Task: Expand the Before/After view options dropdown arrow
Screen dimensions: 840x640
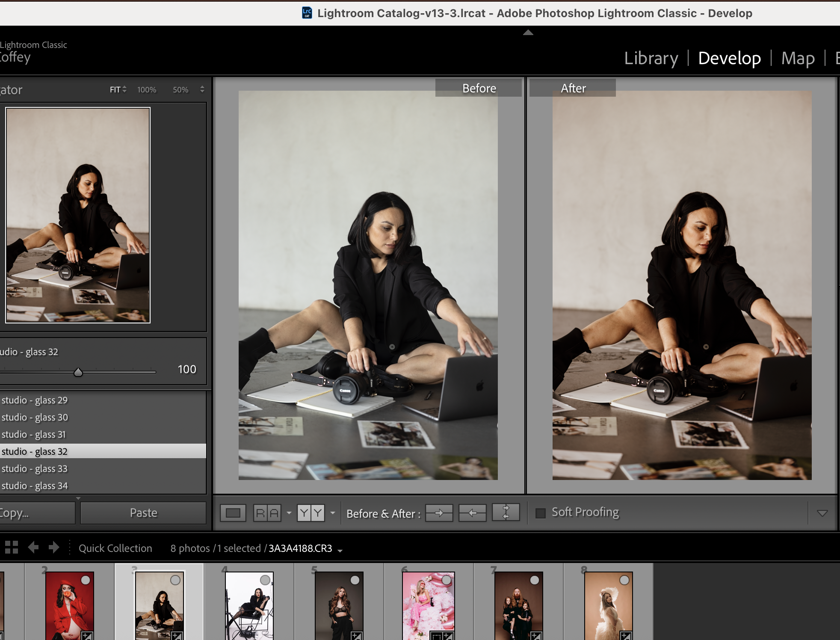Action: [333, 513]
